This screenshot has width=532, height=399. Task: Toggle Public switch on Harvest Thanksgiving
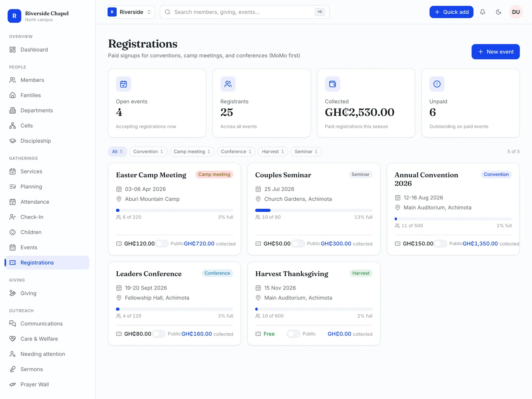293,334
